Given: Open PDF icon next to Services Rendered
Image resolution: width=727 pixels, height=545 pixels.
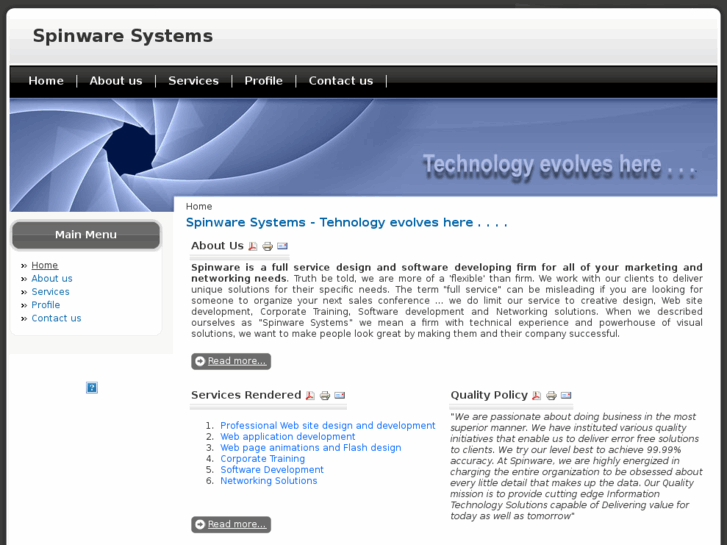Looking at the screenshot, I should click(x=310, y=396).
